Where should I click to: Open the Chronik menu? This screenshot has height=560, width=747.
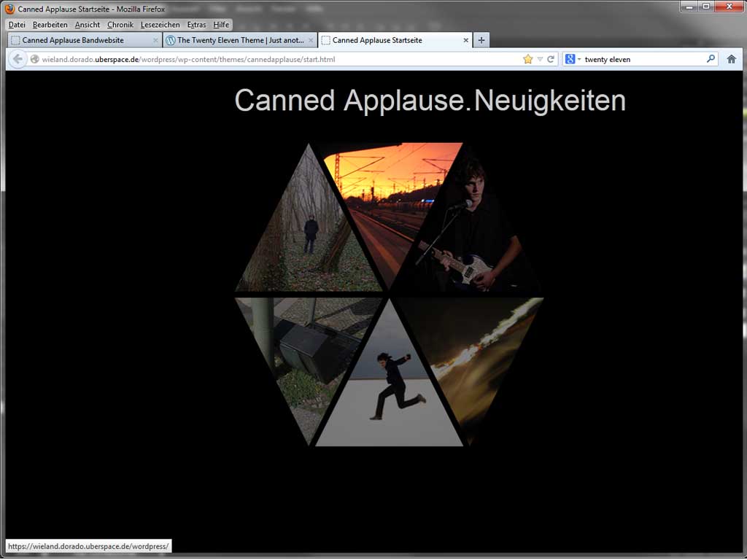pyautogui.click(x=120, y=25)
